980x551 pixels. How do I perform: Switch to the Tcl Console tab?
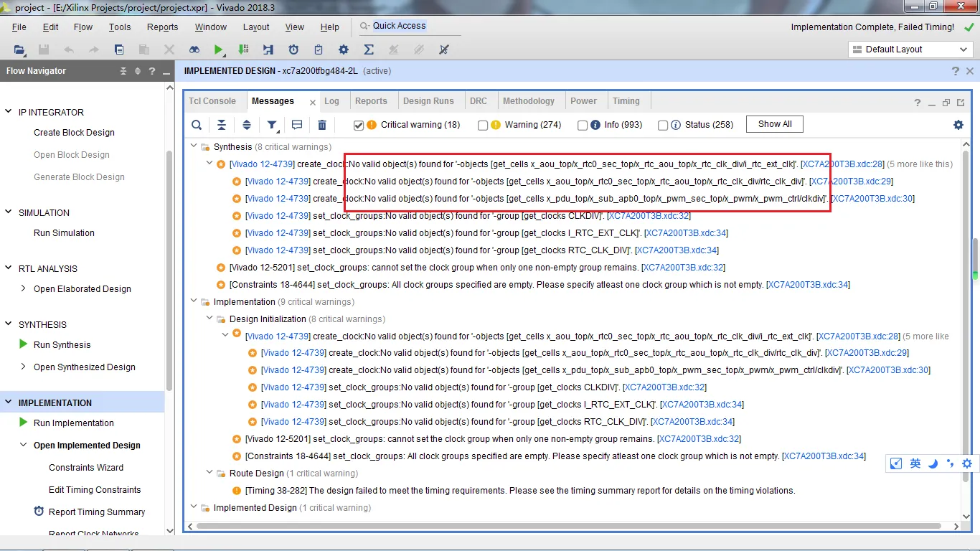[x=212, y=101]
